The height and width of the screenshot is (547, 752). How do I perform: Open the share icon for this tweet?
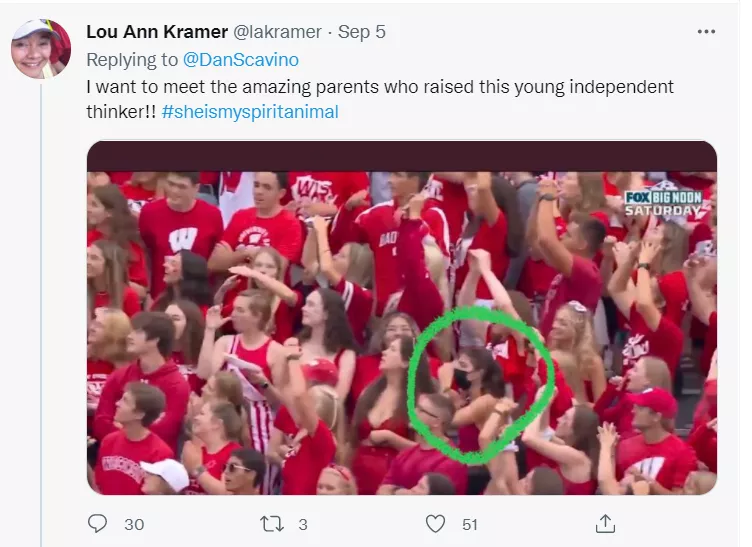(x=605, y=523)
